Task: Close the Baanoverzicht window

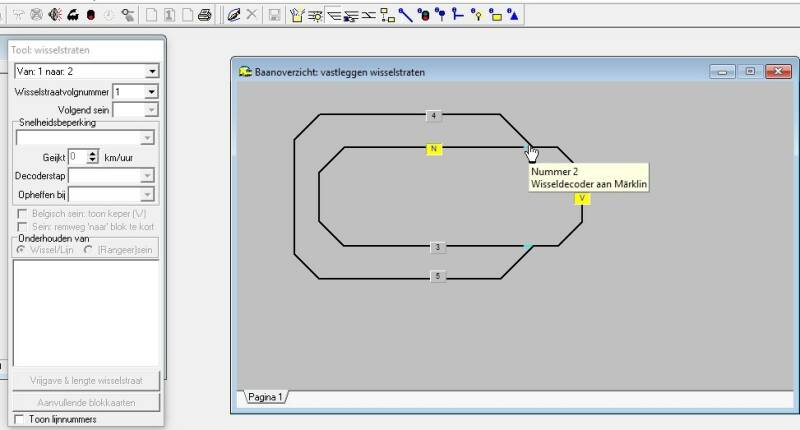Action: click(x=778, y=71)
